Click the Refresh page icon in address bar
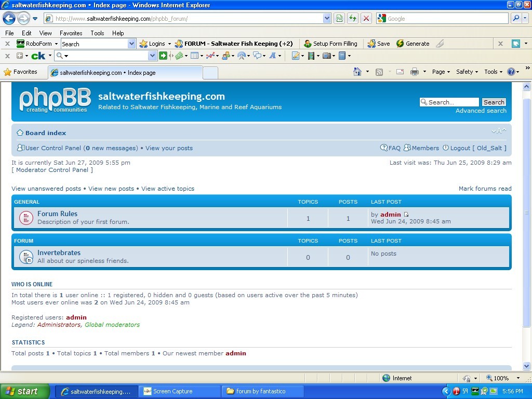 click(353, 18)
